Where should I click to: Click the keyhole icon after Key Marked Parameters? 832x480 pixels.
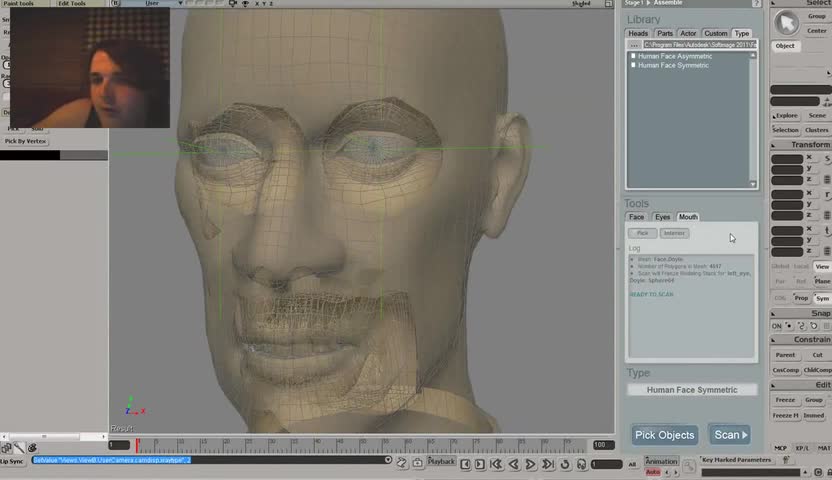[786, 460]
